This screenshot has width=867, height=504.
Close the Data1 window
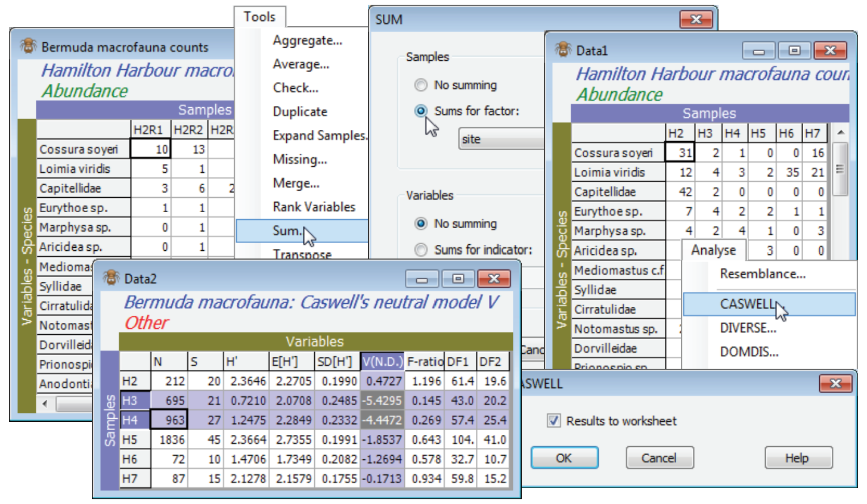pyautogui.click(x=829, y=51)
